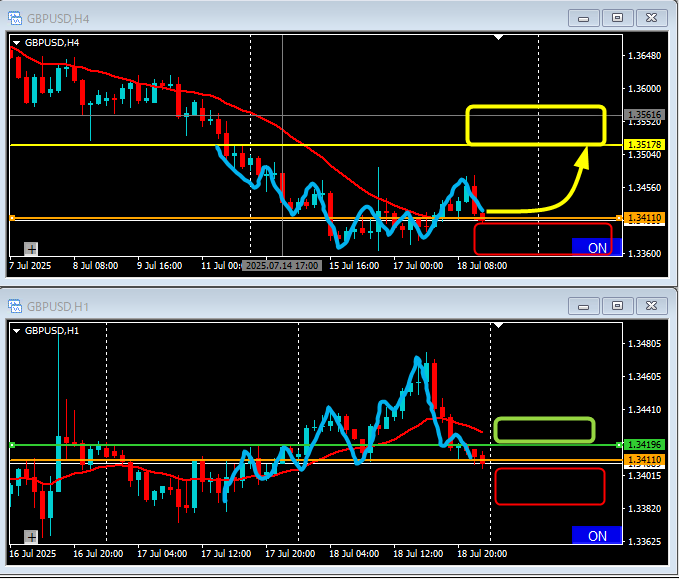679x579 pixels.
Task: Expand the GBPUSD,H4 chart dropdown triangle
Action: [x=16, y=43]
